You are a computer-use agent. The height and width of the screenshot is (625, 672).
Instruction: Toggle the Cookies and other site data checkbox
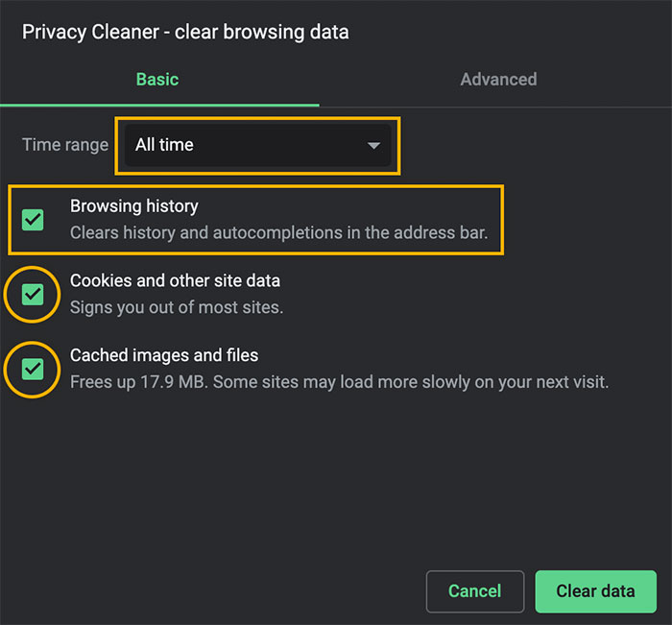click(33, 294)
